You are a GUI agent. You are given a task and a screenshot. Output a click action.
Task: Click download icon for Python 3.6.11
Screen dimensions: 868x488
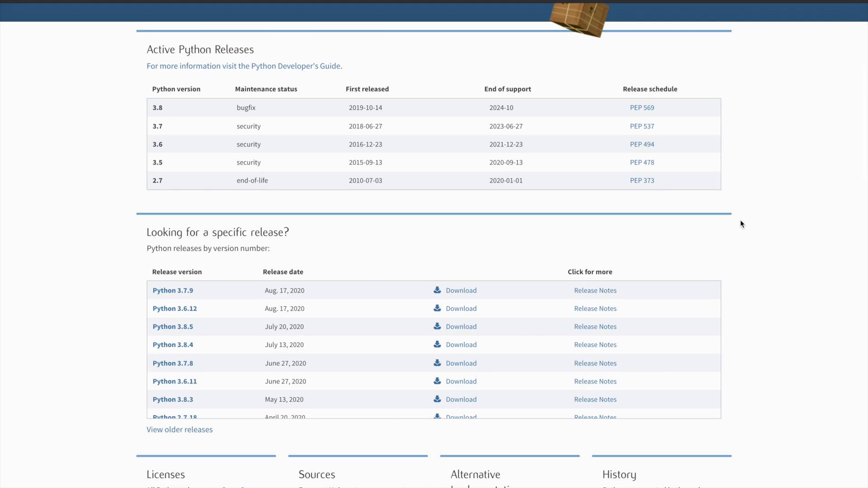click(x=437, y=381)
